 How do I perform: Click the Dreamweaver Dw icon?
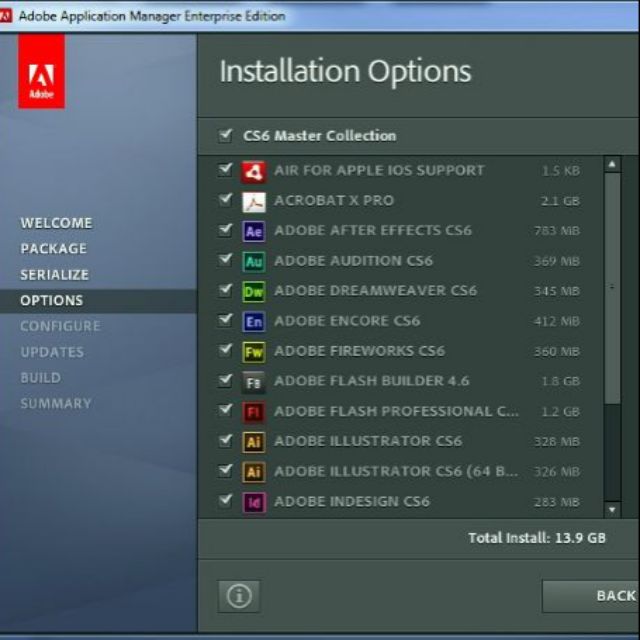pyautogui.click(x=253, y=291)
